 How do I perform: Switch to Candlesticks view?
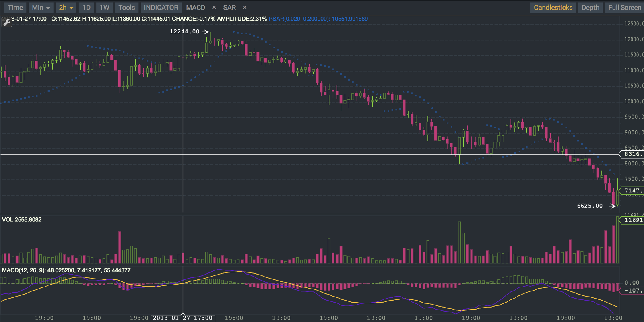pyautogui.click(x=553, y=8)
